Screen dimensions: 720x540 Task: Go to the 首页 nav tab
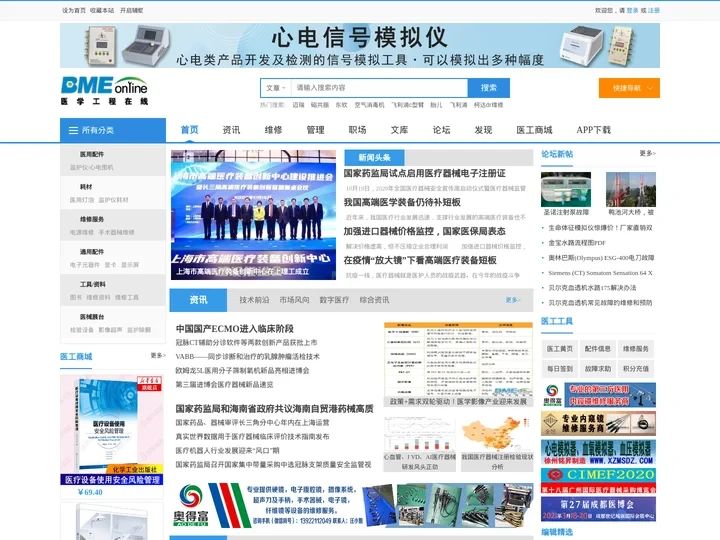click(189, 130)
